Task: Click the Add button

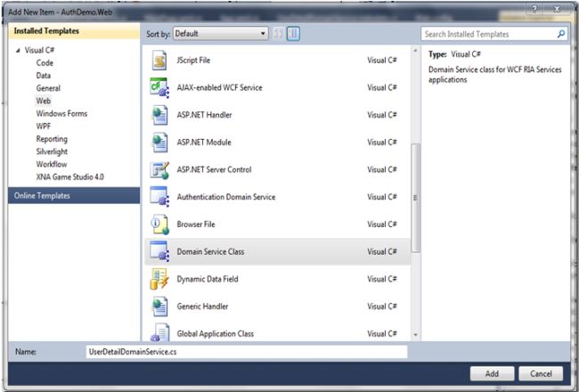Action: [492, 373]
